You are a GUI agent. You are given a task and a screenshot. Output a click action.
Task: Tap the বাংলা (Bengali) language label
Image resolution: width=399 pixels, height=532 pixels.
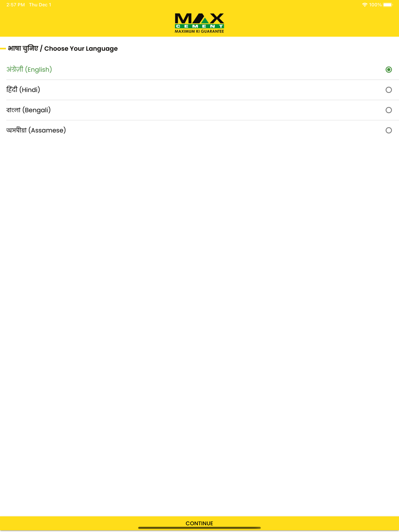(x=28, y=110)
